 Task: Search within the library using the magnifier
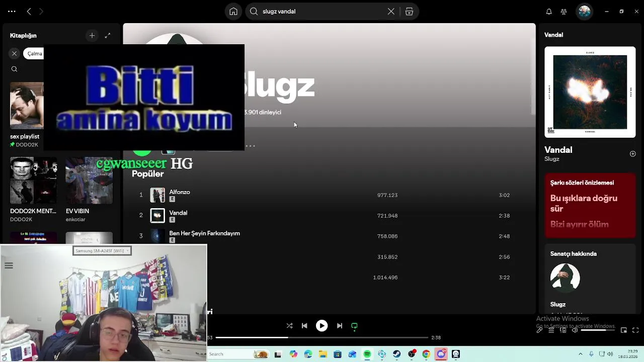(15, 69)
